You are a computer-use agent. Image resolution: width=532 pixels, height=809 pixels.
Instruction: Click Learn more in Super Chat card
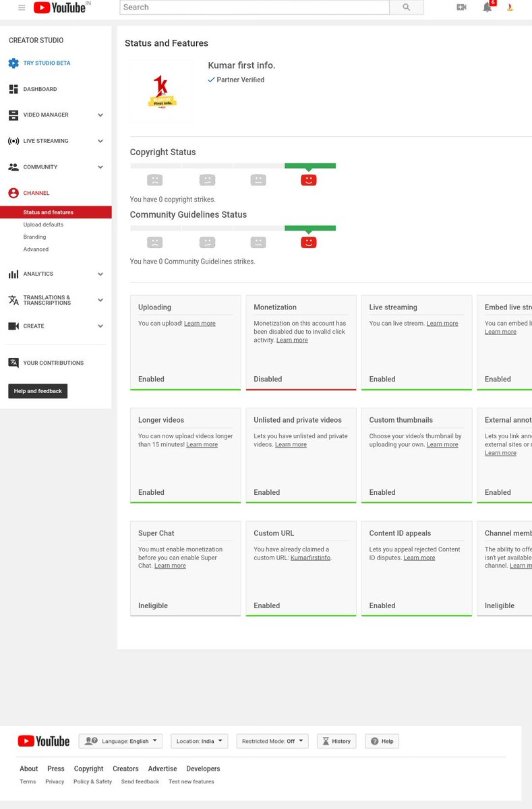click(x=170, y=566)
